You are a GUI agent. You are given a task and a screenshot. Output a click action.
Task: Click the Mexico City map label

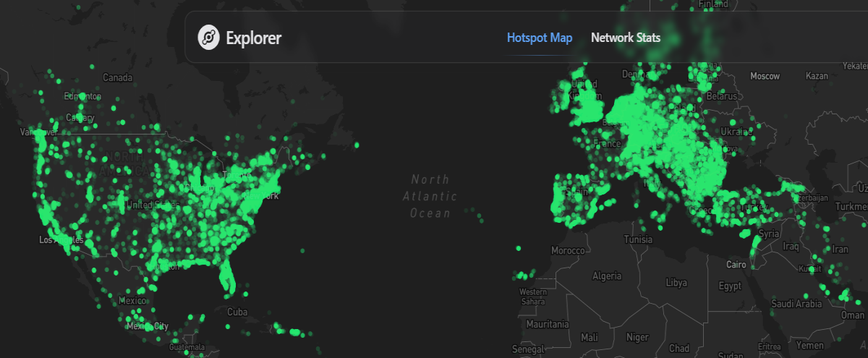tap(148, 327)
